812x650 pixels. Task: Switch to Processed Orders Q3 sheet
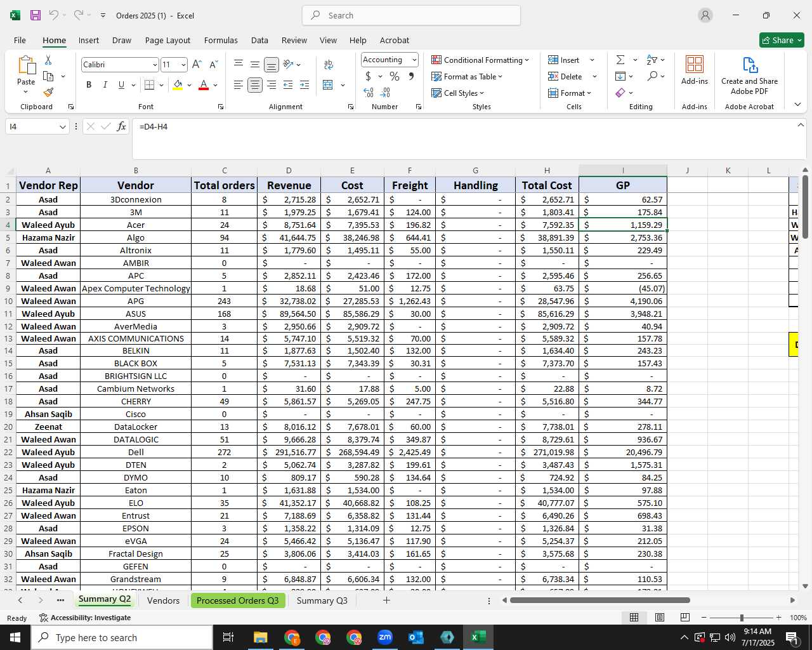point(237,600)
